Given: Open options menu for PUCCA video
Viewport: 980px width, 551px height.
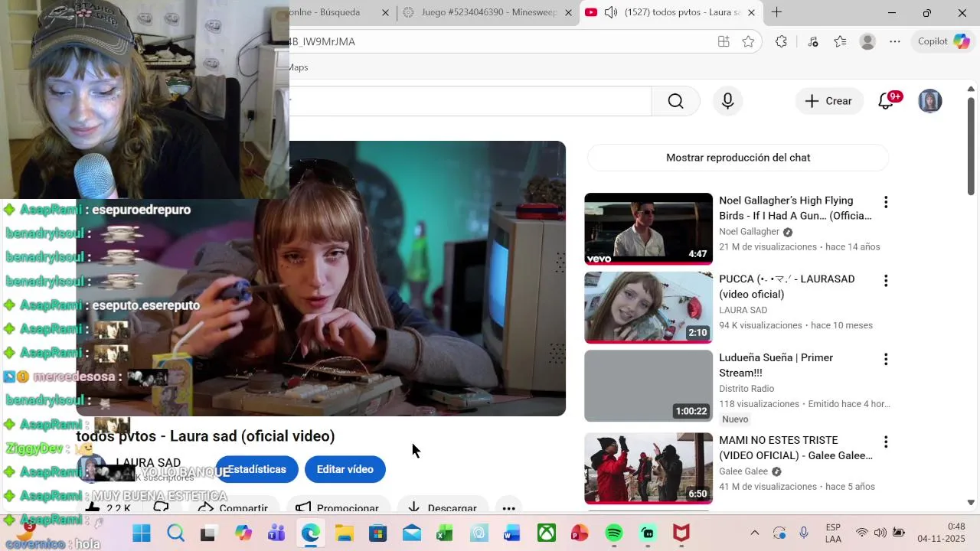Looking at the screenshot, I should click(x=886, y=281).
